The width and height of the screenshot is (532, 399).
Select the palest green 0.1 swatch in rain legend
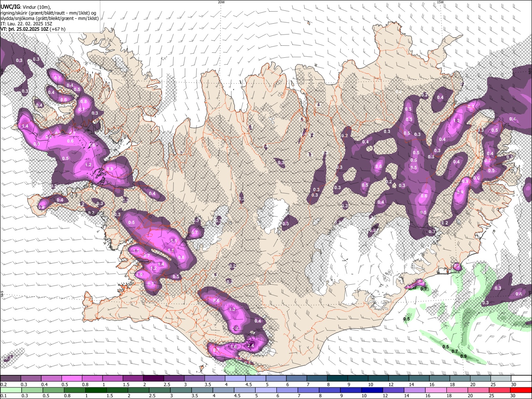click(x=10, y=390)
